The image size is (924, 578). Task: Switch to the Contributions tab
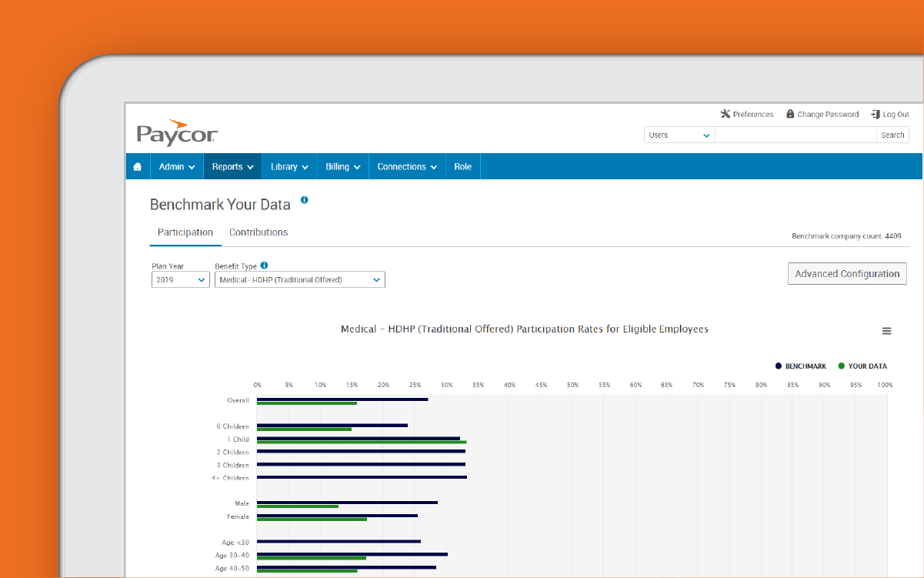click(x=259, y=232)
